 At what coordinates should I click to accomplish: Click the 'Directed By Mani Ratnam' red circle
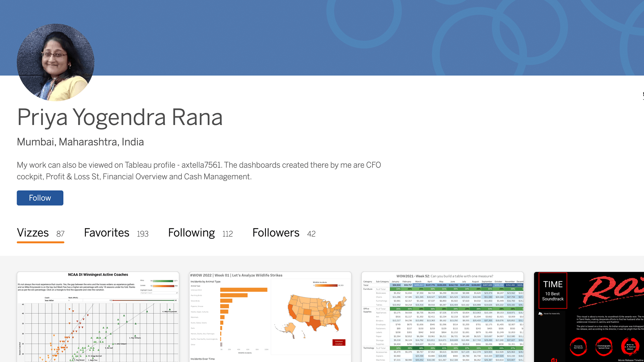pos(578,346)
